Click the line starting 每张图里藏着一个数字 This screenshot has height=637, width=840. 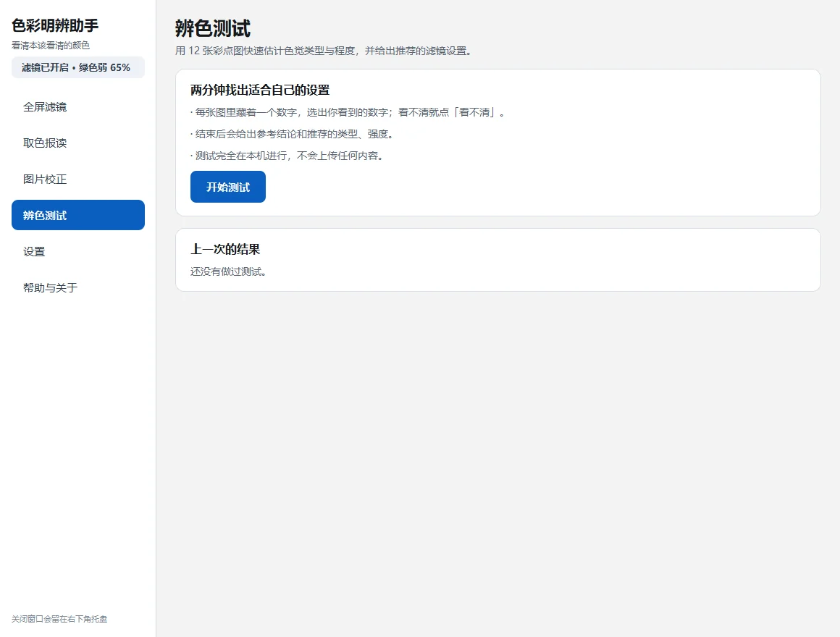coord(348,112)
